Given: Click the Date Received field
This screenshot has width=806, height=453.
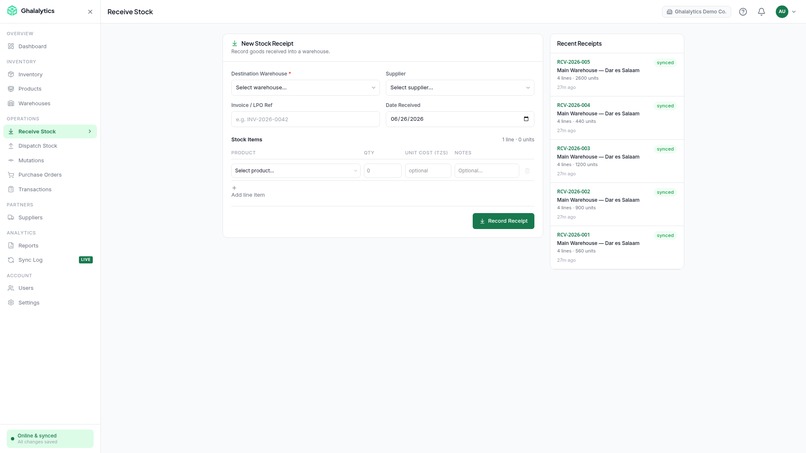Looking at the screenshot, I should click(460, 119).
